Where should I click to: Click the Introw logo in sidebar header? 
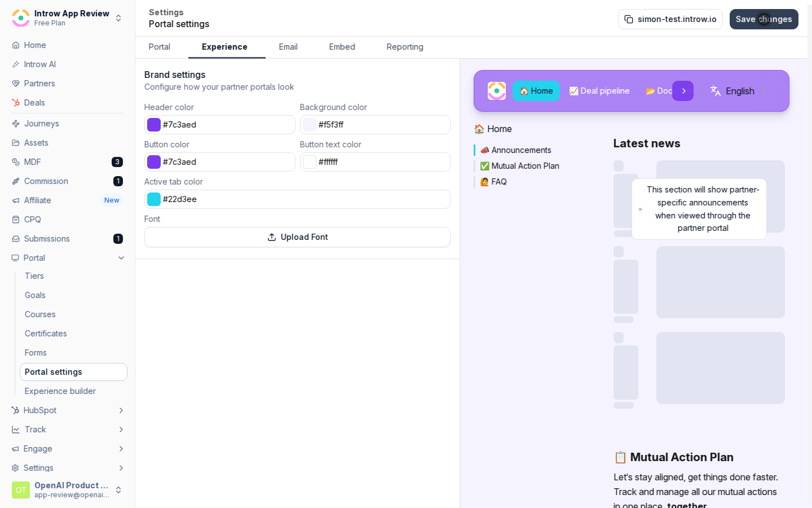[21, 18]
